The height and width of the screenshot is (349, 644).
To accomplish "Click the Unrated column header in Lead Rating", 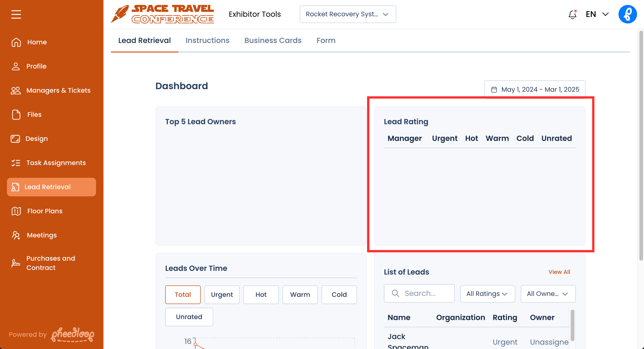I will [556, 138].
